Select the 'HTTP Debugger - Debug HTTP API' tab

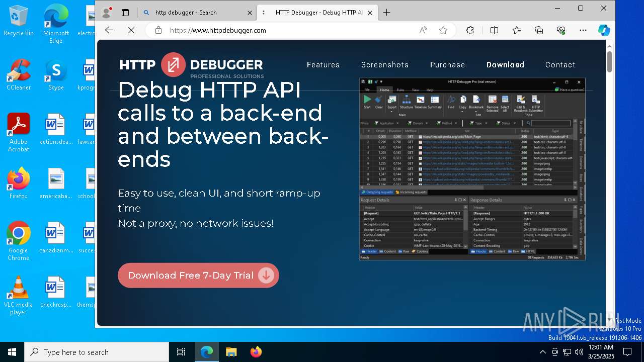316,13
